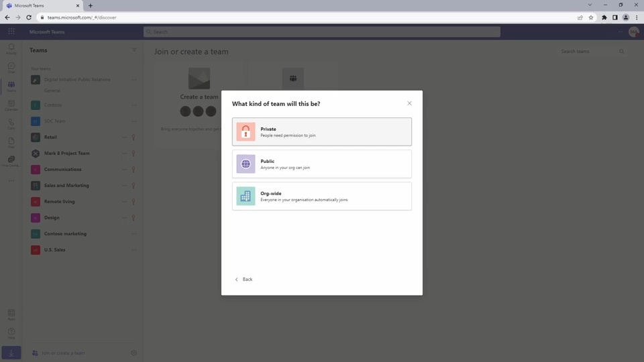Open the Activity bell in sidebar
This screenshot has height=362, width=644.
[11, 49]
